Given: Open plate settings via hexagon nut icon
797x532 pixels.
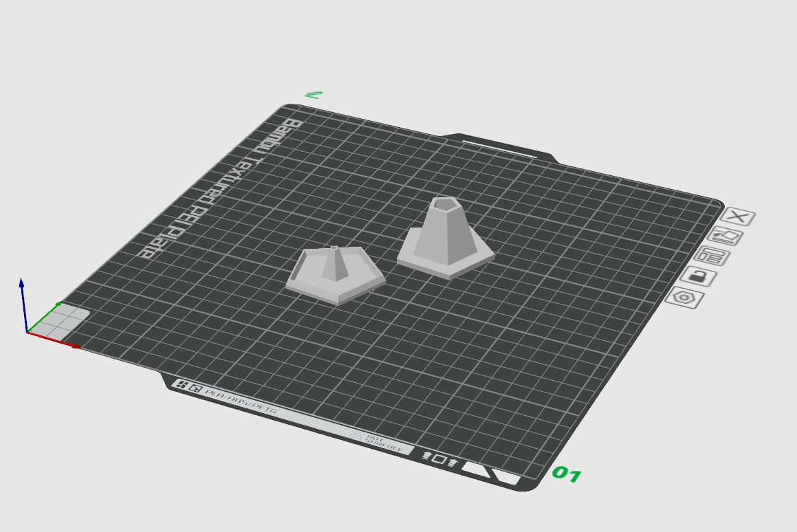Looking at the screenshot, I should tap(685, 298).
